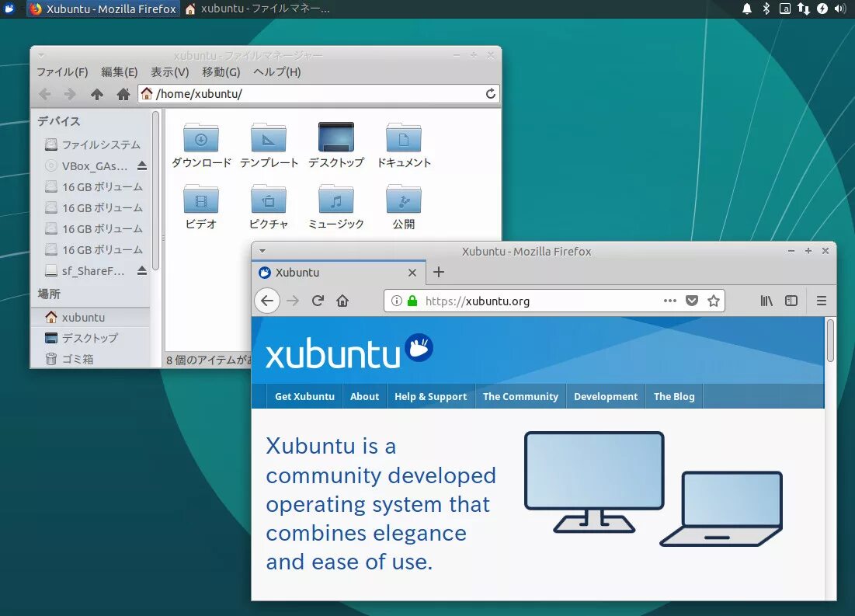Click the Firefox page scrollbar
The image size is (855, 616).
(x=830, y=340)
